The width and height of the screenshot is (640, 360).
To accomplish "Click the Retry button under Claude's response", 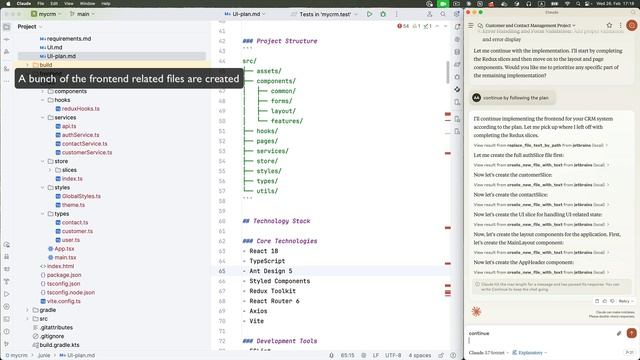I will coord(625,301).
